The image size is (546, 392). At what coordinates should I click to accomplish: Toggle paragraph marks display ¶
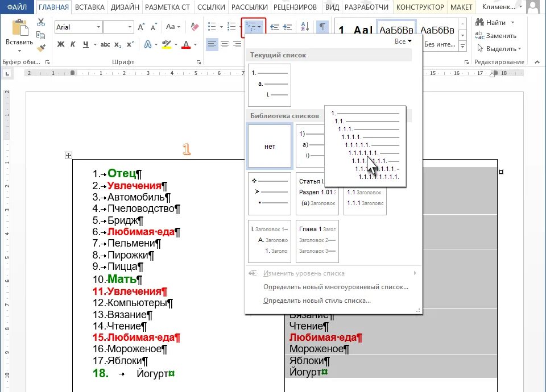(x=323, y=27)
